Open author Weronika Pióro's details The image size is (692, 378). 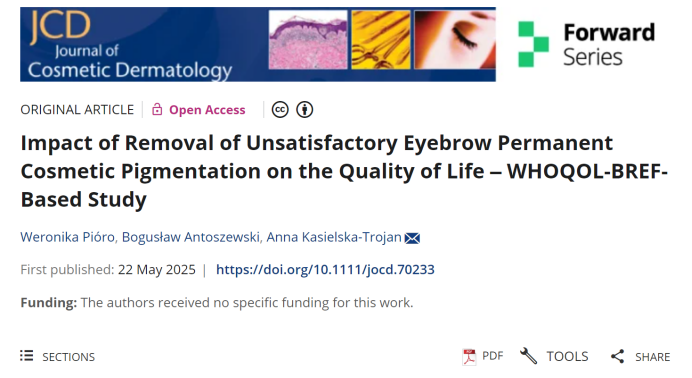pyautogui.click(x=68, y=237)
